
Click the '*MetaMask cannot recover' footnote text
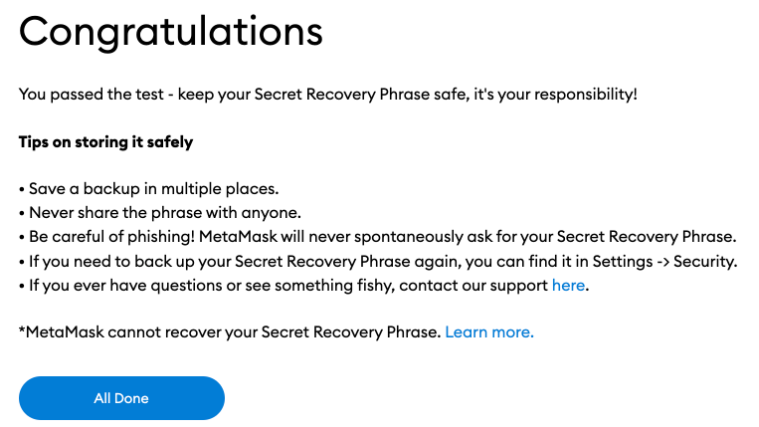[110, 332]
